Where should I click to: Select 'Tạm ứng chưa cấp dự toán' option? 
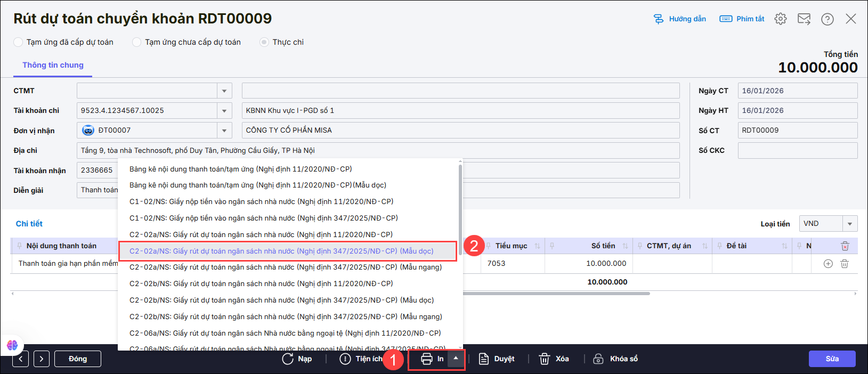coord(137,42)
